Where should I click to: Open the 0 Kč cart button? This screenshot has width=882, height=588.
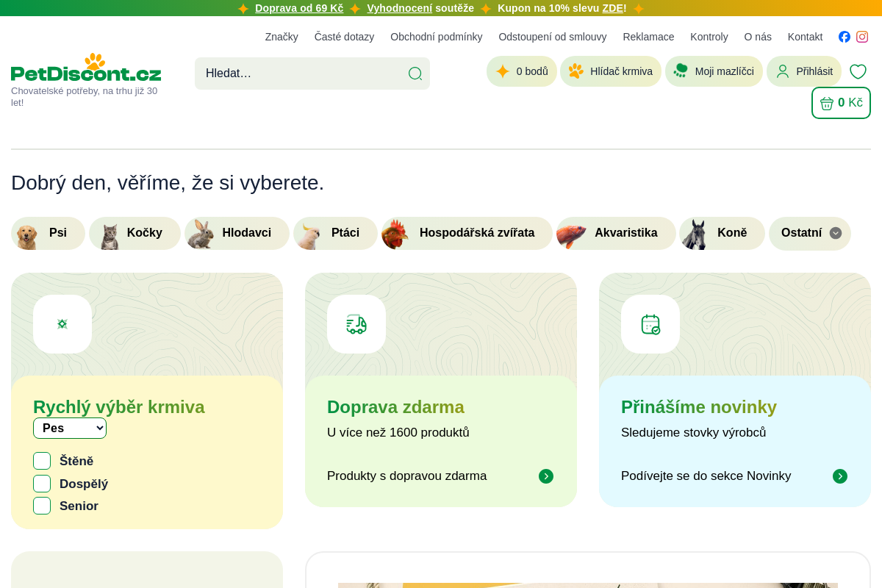point(841,103)
